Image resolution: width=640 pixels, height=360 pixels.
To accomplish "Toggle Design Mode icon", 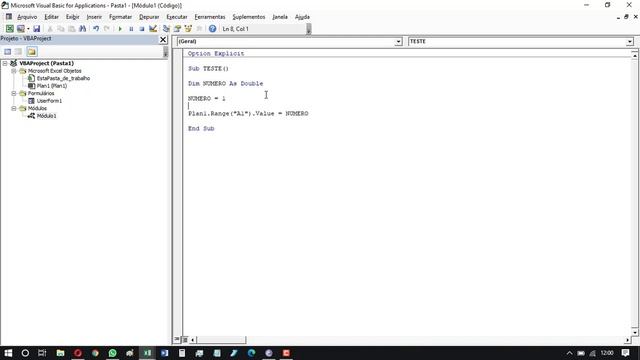I will pyautogui.click(x=153, y=29).
